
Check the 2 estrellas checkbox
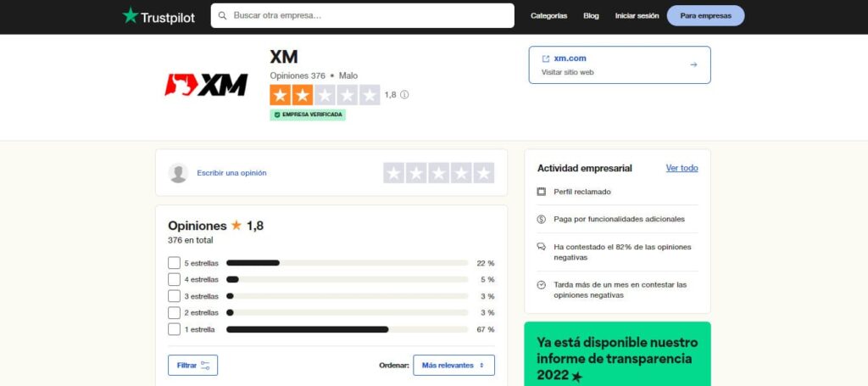pyautogui.click(x=174, y=313)
